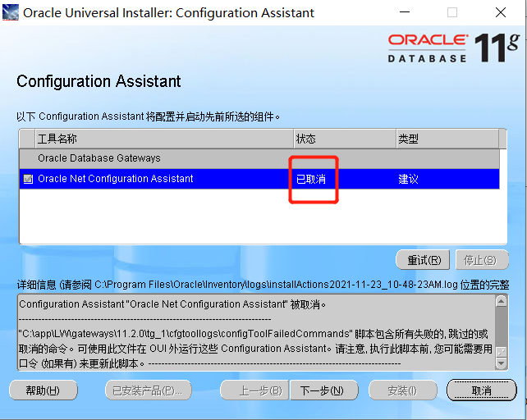Select the Oracle Net Configuration Assistant row
The width and height of the screenshot is (527, 420).
pyautogui.click(x=259, y=179)
